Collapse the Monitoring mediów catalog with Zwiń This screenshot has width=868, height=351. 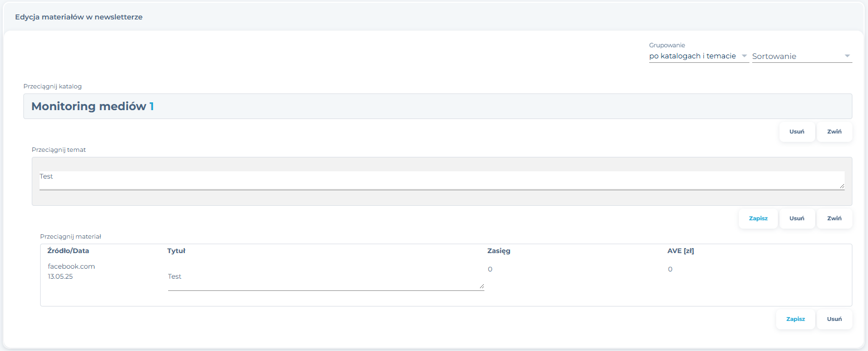pos(834,132)
